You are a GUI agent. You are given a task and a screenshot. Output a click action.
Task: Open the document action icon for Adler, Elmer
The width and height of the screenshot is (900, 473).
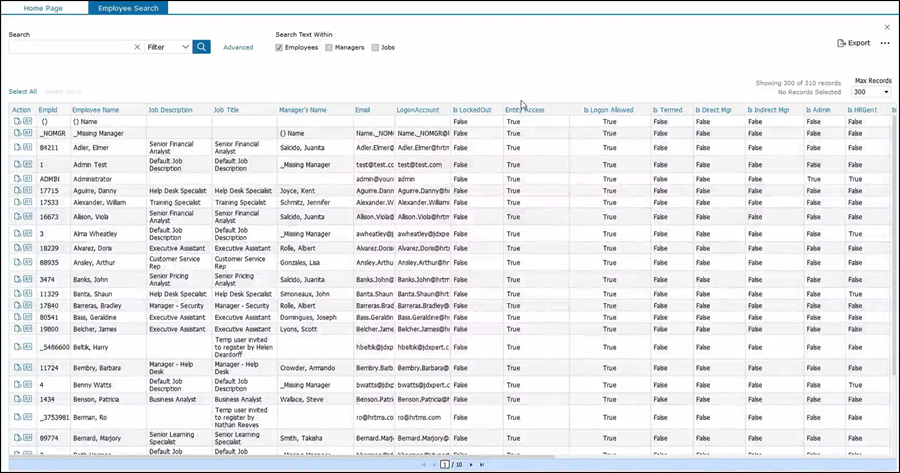17,147
